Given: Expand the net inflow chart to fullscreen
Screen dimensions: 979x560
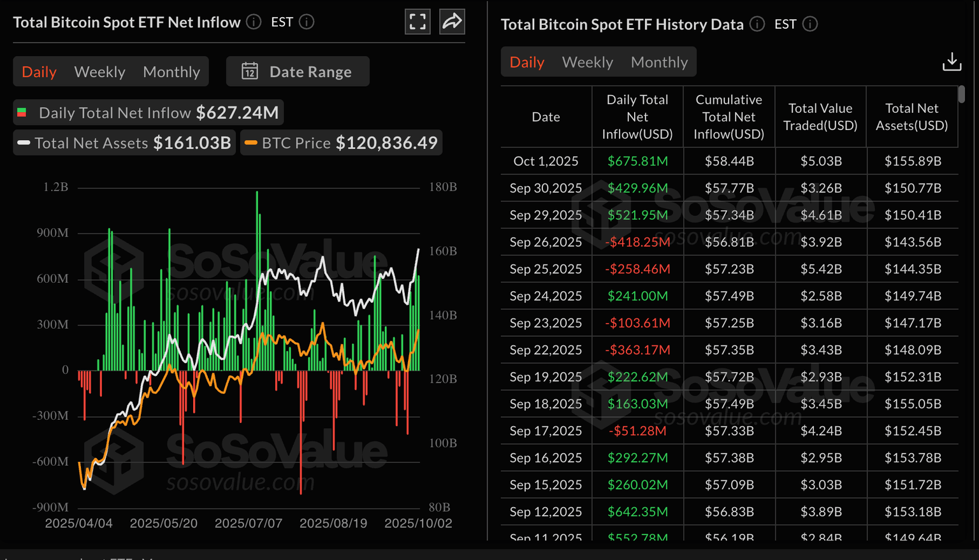Looking at the screenshot, I should point(417,22).
